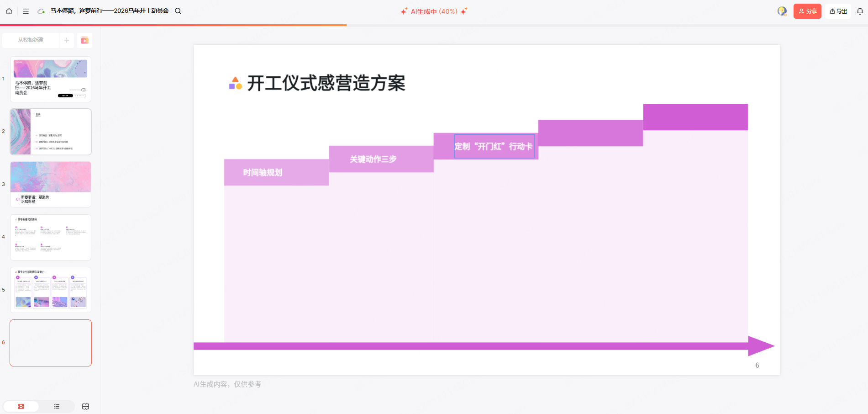Select slide 2 table of contents thumbnail
Screen dimensions: 868x414
point(51,132)
